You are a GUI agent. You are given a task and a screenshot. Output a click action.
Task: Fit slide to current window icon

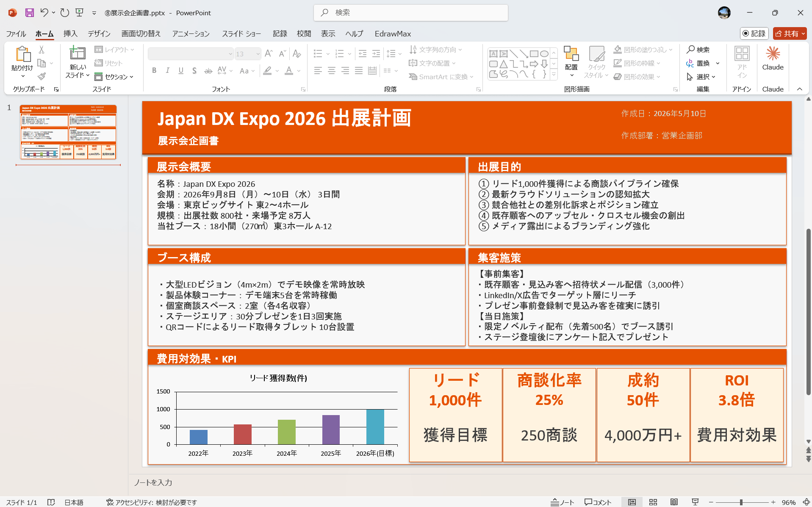point(806,502)
